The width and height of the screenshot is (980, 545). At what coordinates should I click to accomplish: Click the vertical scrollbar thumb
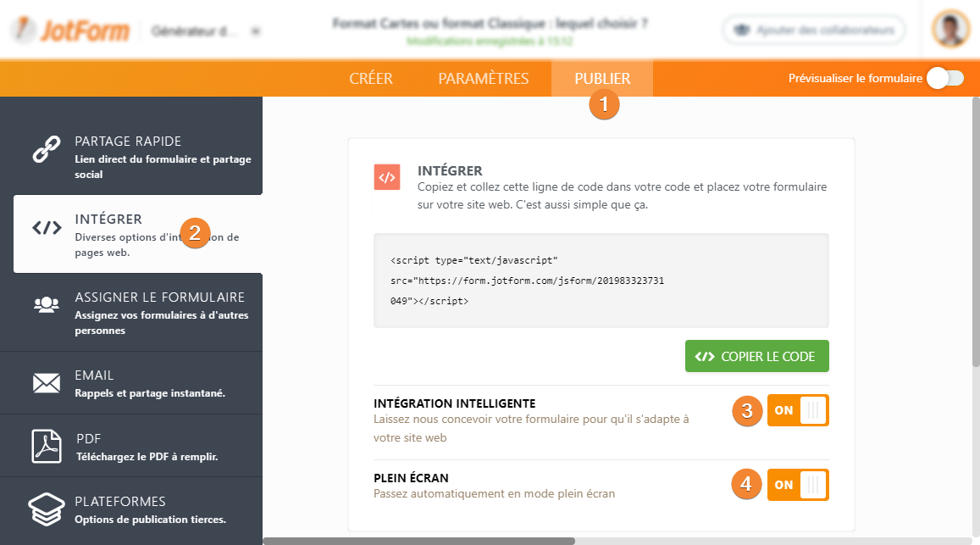976,231
